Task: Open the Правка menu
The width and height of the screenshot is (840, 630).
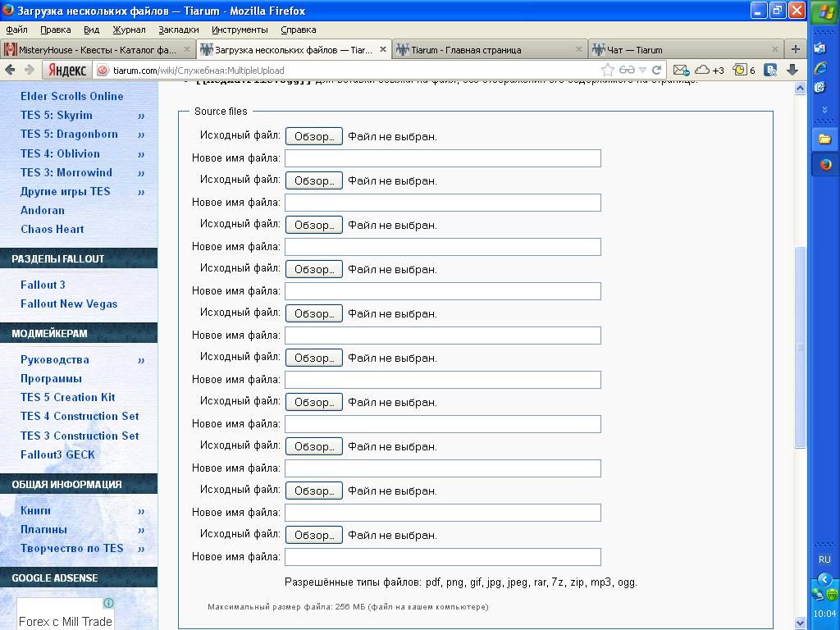Action: coord(55,30)
